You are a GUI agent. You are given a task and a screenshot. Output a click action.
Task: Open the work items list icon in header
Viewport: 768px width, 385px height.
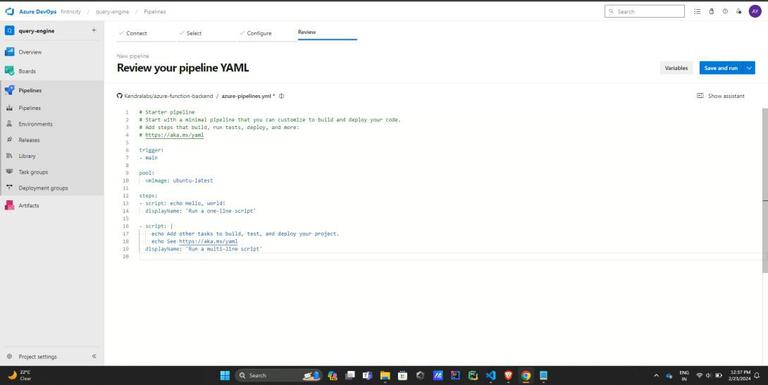697,11
